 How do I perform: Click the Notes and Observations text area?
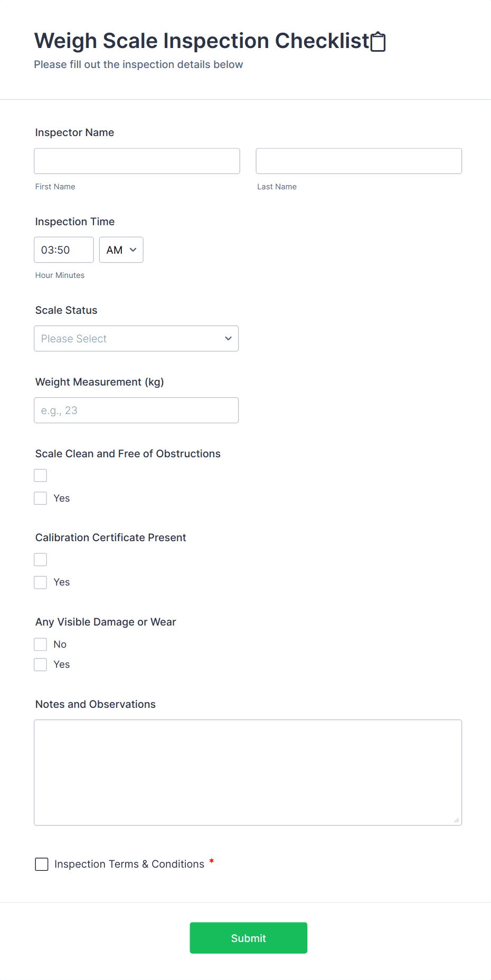(248, 772)
